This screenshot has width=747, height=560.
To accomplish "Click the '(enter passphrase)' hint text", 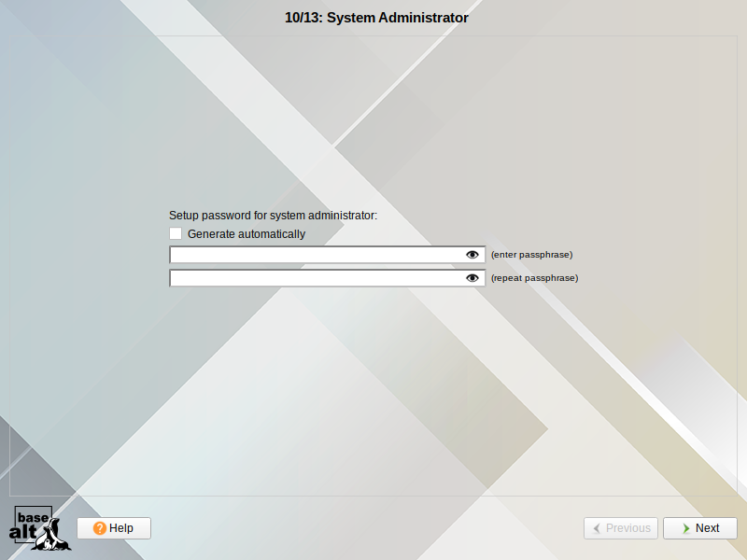I will pos(531,255).
